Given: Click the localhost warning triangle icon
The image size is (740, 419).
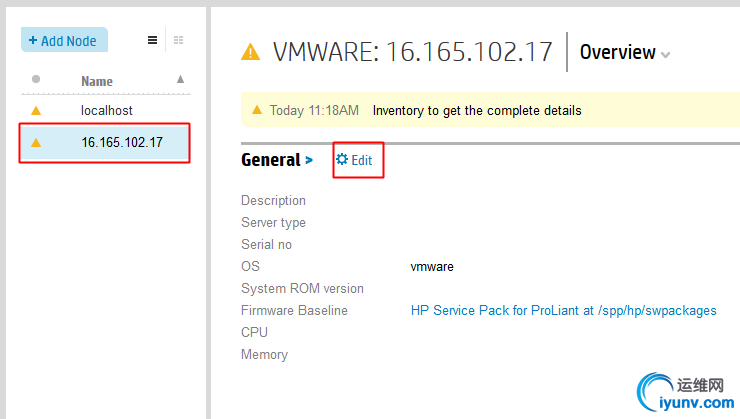Looking at the screenshot, I should point(37,111).
